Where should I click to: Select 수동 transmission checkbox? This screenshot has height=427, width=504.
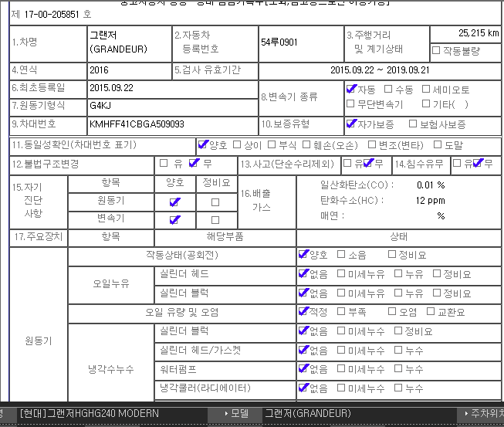388,90
